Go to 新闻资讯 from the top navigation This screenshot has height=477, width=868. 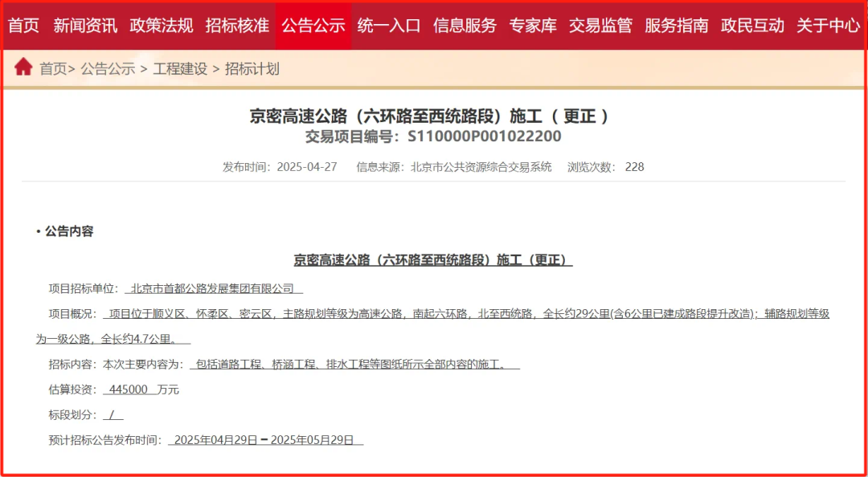(84, 25)
